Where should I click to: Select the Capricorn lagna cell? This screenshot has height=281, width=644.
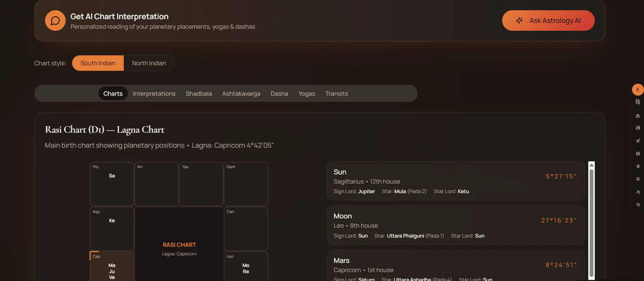point(112,266)
